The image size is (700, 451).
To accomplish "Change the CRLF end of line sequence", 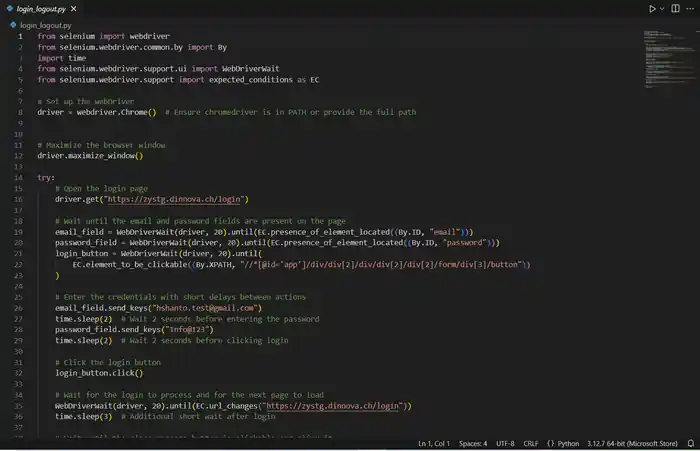I will [x=531, y=443].
